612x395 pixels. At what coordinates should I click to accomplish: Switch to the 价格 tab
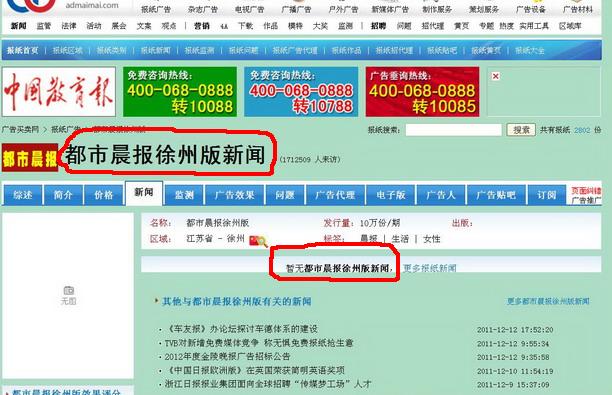[103, 195]
